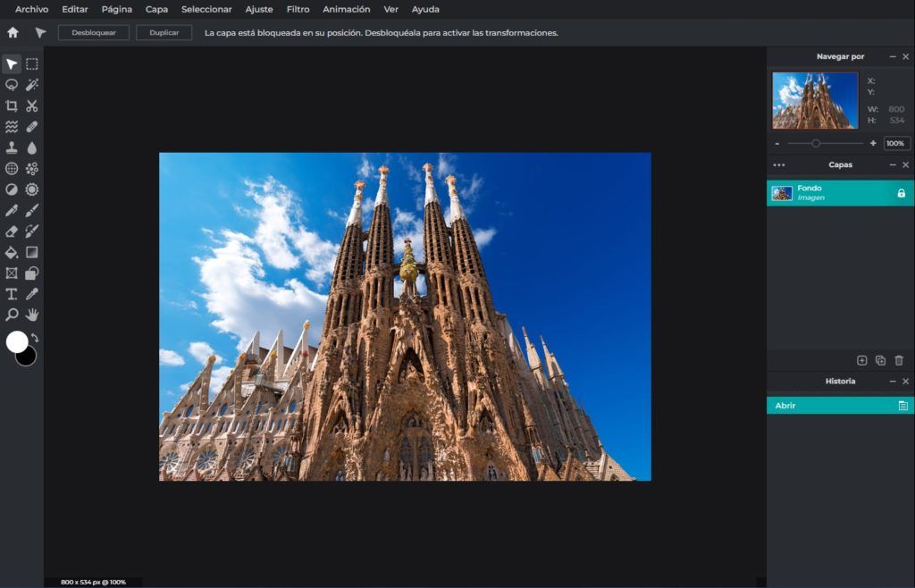
Task: Select the Paint Bucket fill tool
Action: (12, 252)
